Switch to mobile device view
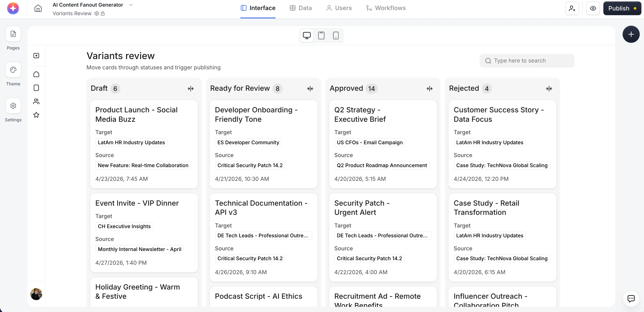This screenshot has width=644, height=312. coord(336,36)
